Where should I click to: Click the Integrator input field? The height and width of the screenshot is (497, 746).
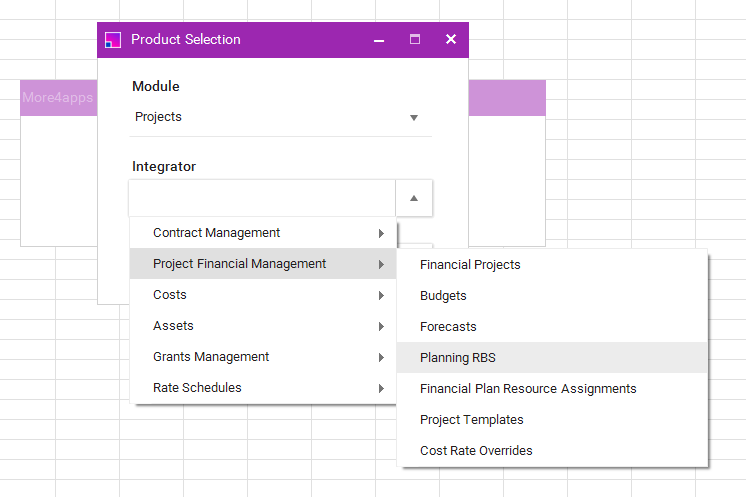pos(262,198)
